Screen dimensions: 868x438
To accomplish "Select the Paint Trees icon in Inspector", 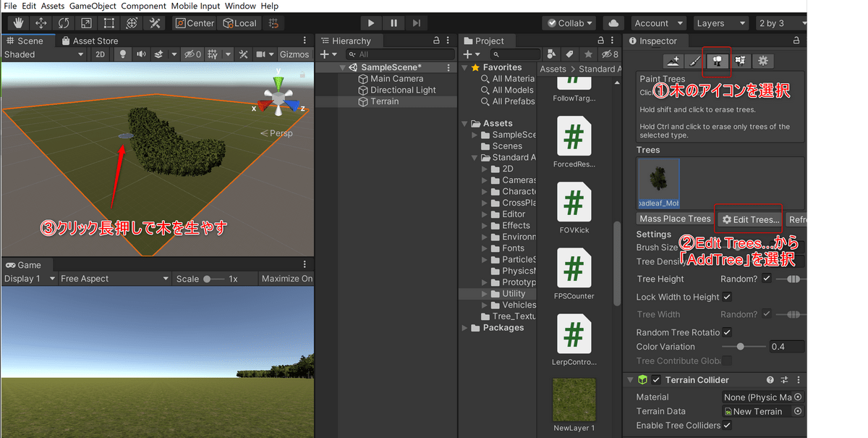I will (x=718, y=61).
